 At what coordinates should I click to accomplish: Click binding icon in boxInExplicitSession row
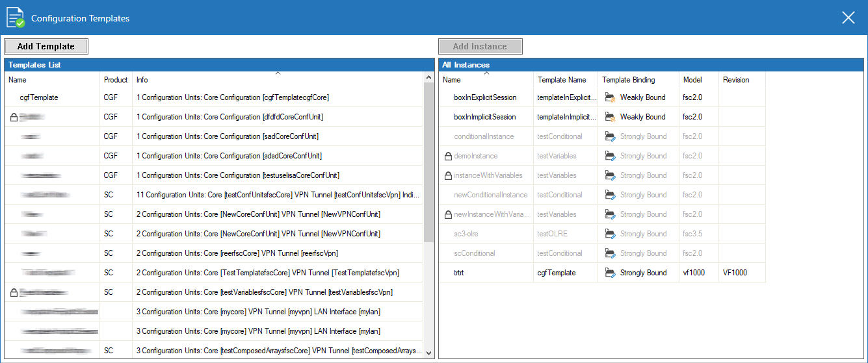pyautogui.click(x=610, y=97)
